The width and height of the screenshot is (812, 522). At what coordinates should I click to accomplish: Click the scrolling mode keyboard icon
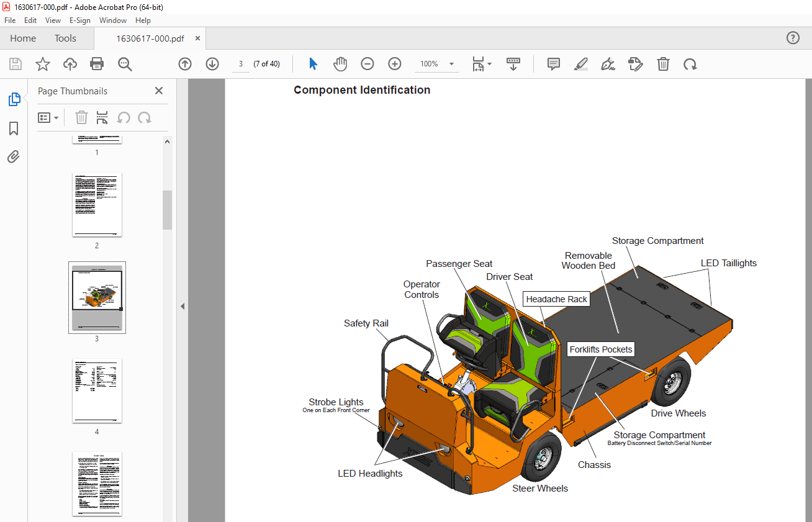tap(513, 64)
